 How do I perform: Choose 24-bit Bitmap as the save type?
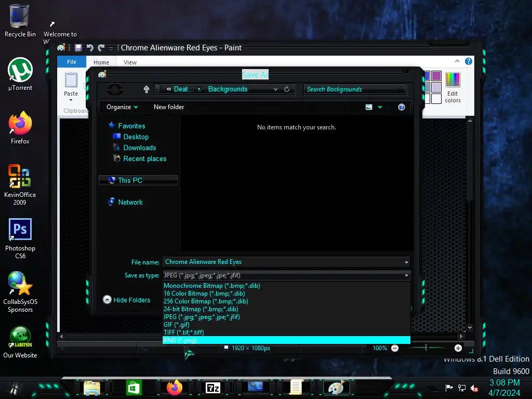(x=286, y=309)
